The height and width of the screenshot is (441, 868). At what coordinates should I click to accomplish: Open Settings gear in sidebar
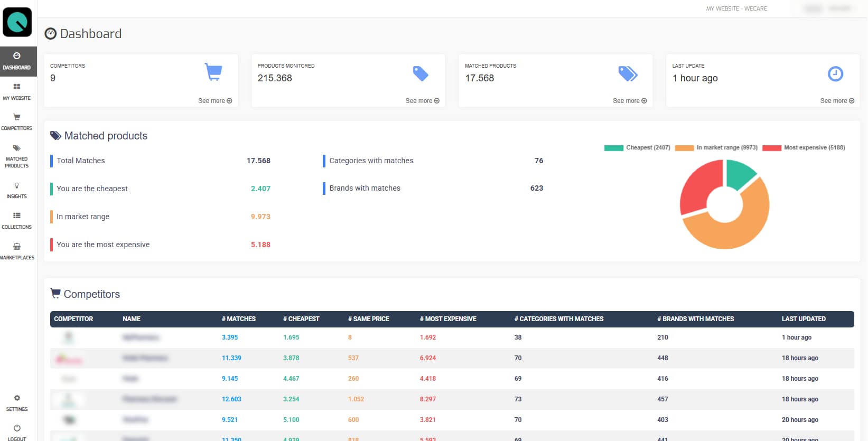point(17,402)
